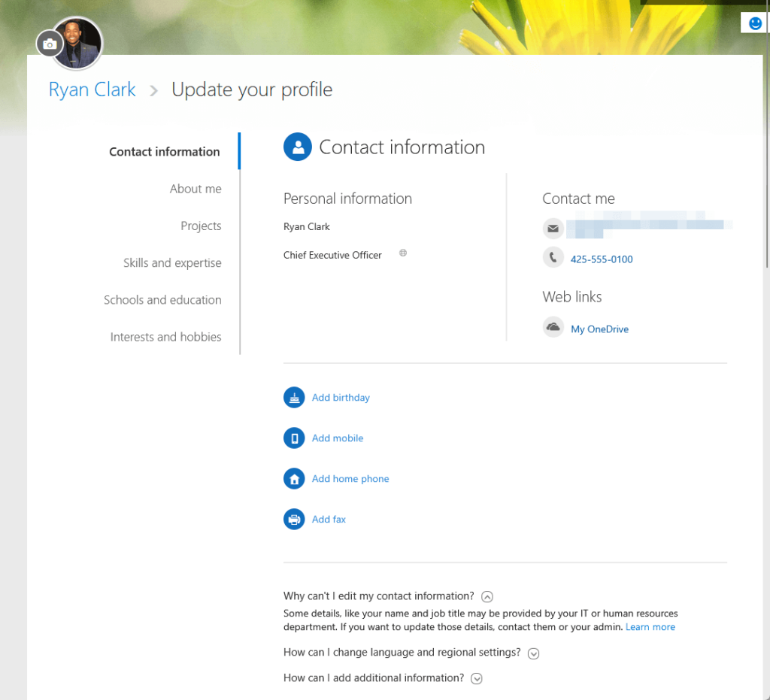Open the My OneDrive link
Viewport: 770px width, 700px height.
(x=599, y=329)
